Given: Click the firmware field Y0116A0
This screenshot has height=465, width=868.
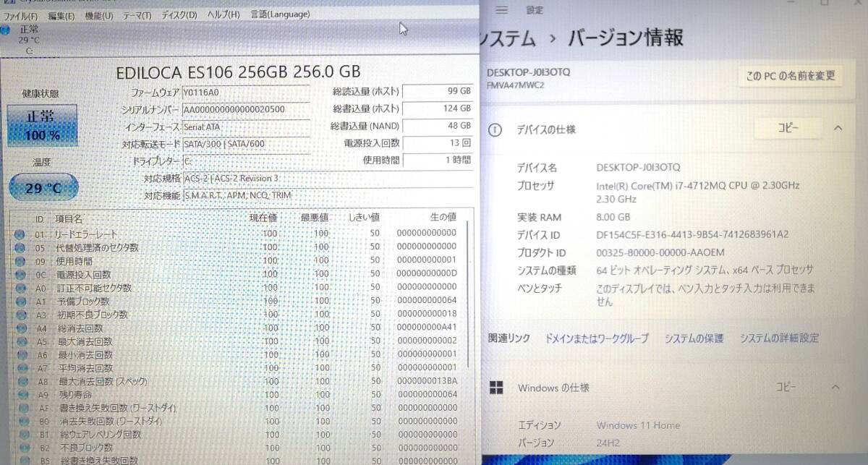Looking at the screenshot, I should pyautogui.click(x=244, y=93).
